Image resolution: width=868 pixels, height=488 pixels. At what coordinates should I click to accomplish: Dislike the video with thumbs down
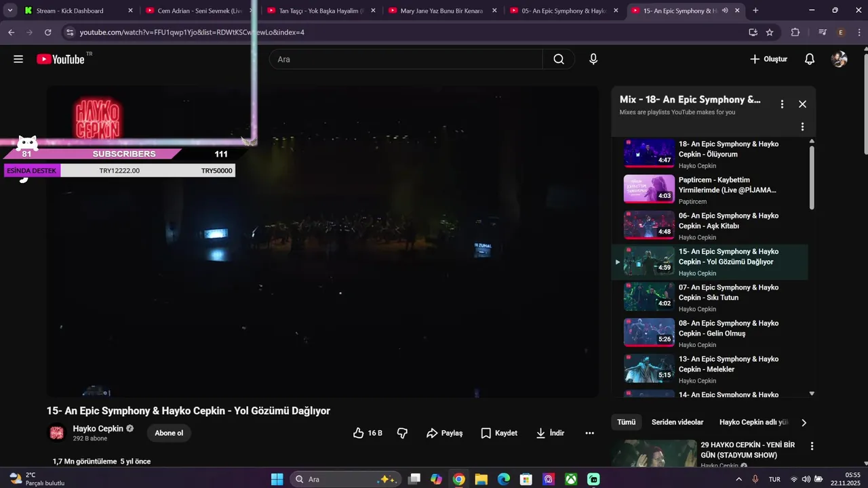pyautogui.click(x=402, y=433)
